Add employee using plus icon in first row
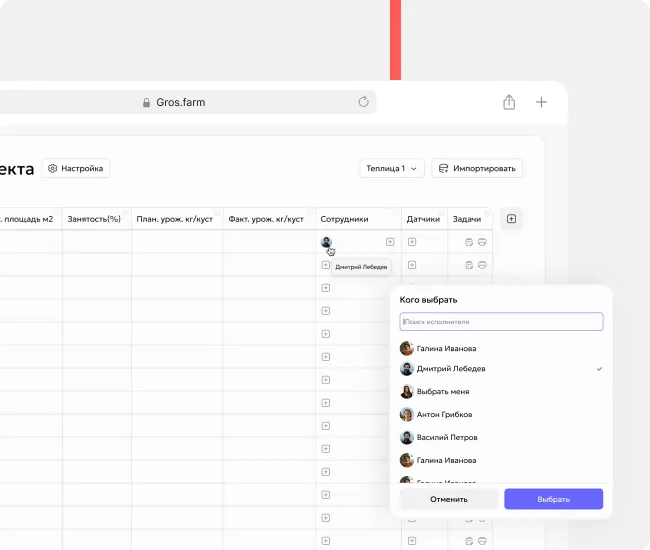Viewport: 650px width, 550px height. pyautogui.click(x=390, y=242)
